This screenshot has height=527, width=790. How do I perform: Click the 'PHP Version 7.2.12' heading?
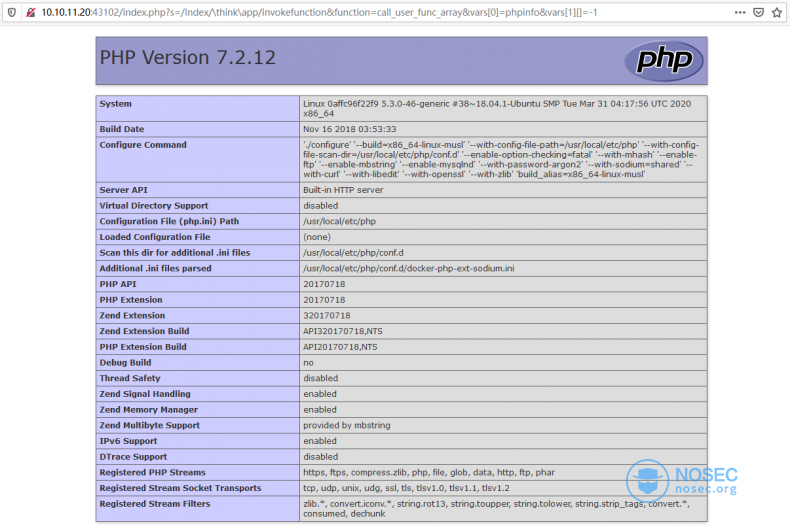click(187, 57)
